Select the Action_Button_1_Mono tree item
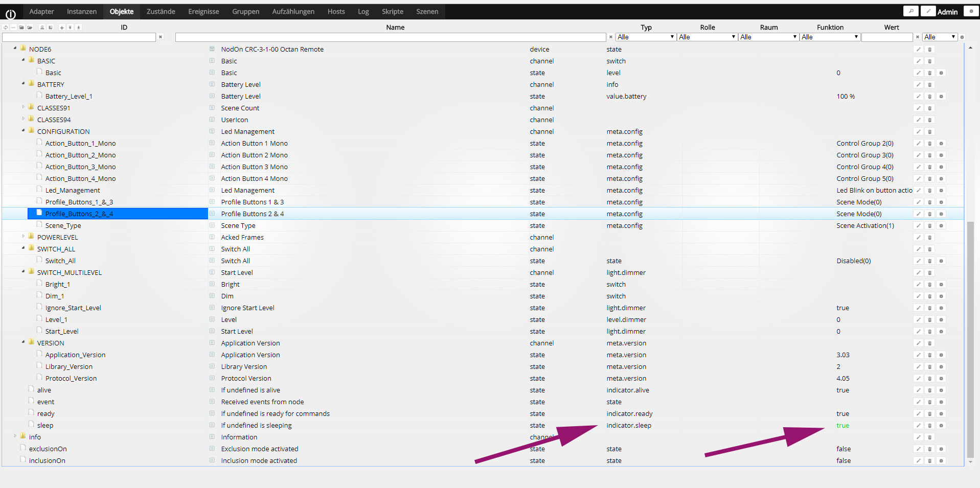The height and width of the screenshot is (488, 980). pyautogui.click(x=80, y=144)
